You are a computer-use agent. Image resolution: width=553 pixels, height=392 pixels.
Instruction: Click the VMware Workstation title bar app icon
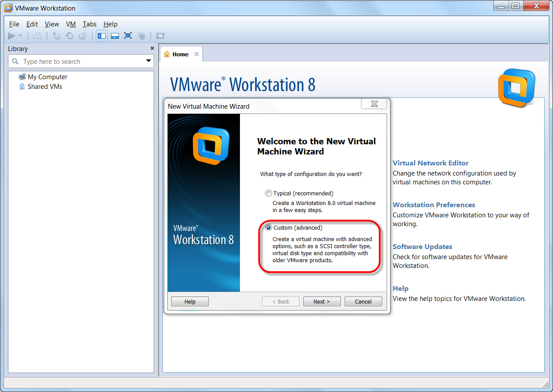pos(8,8)
